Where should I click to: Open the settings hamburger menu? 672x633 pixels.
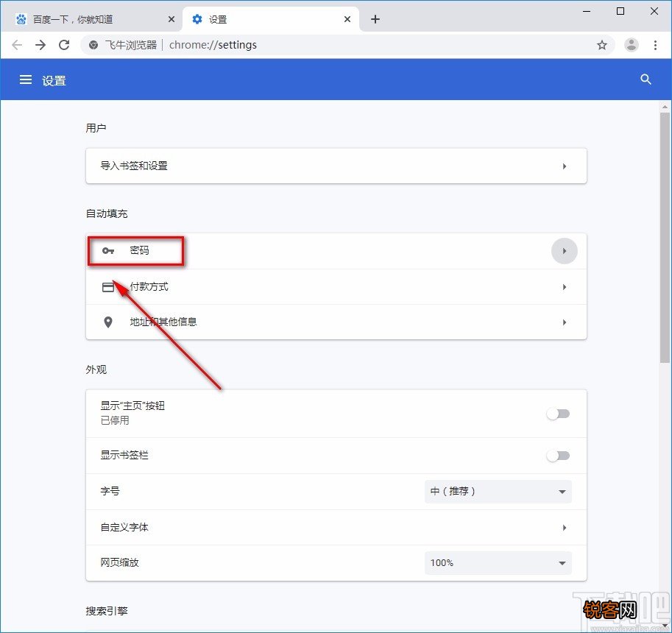point(26,79)
